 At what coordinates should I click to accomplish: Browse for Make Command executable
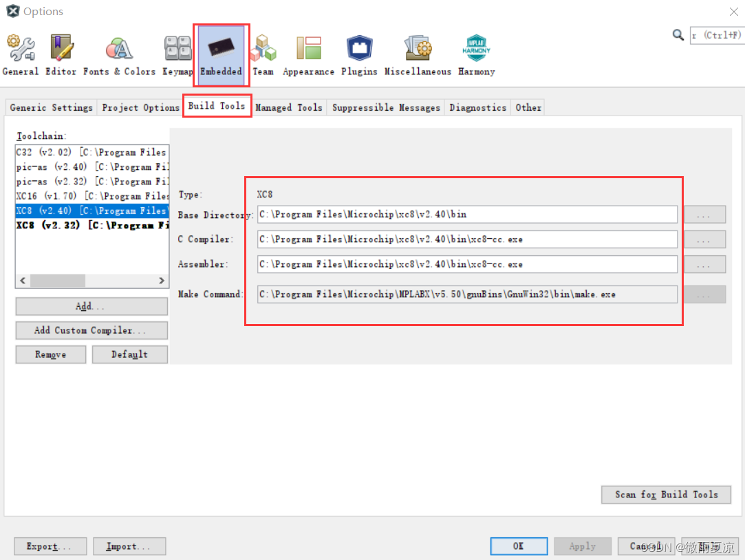(x=704, y=294)
